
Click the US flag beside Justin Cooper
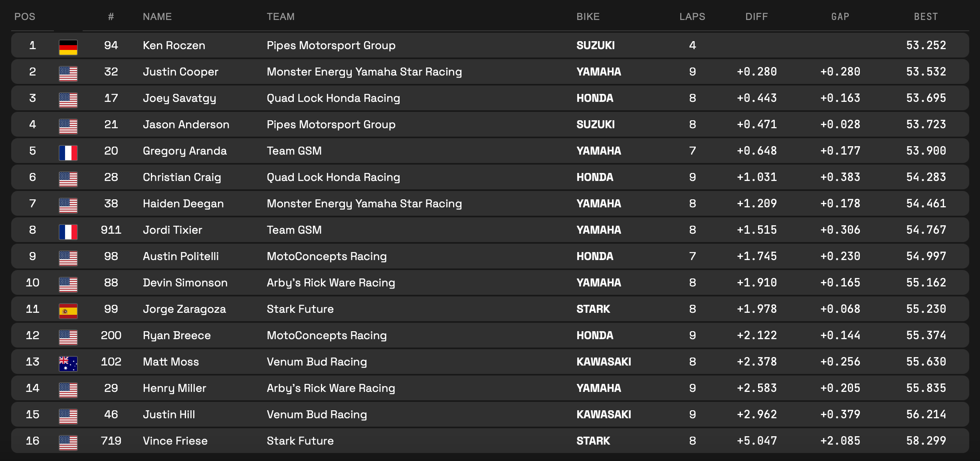68,74
